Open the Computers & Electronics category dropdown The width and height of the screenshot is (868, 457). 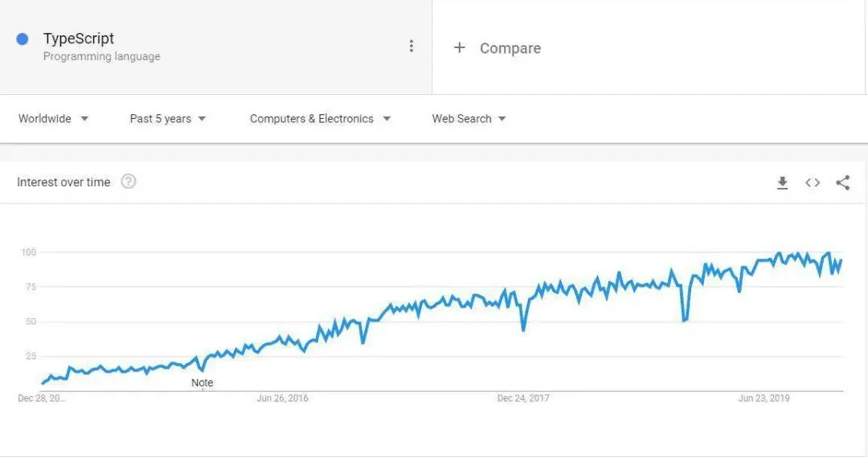[320, 118]
